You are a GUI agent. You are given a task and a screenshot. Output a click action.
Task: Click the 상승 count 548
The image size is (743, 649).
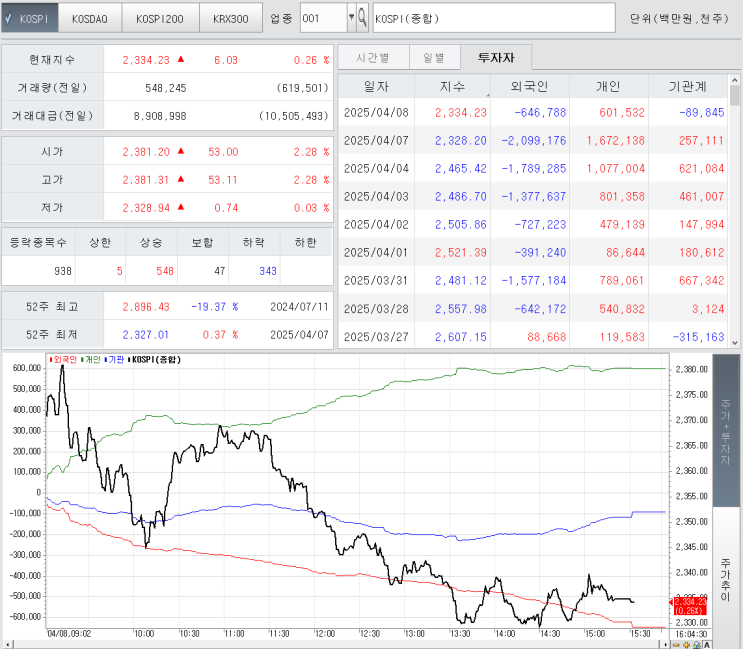click(x=165, y=271)
